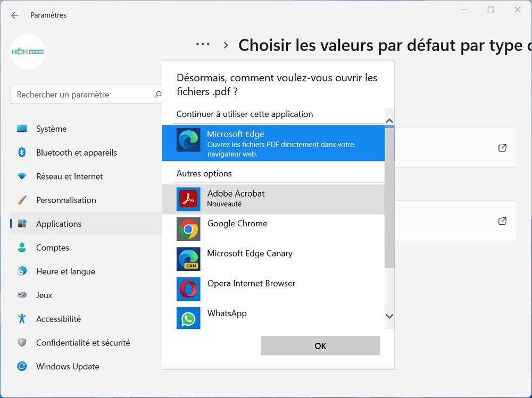Viewport: 532px width, 398px height.
Task: Click the Jeux gamepad icon
Action: click(22, 294)
